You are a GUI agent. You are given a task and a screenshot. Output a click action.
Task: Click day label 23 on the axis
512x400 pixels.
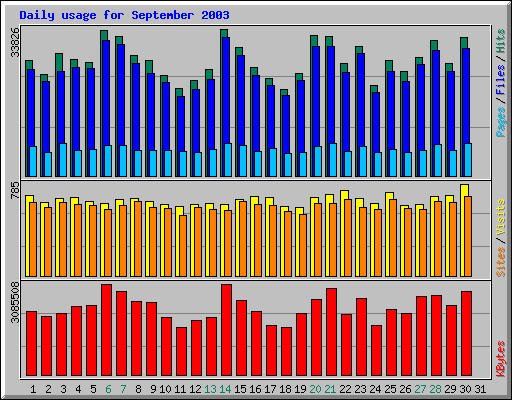[x=360, y=389]
